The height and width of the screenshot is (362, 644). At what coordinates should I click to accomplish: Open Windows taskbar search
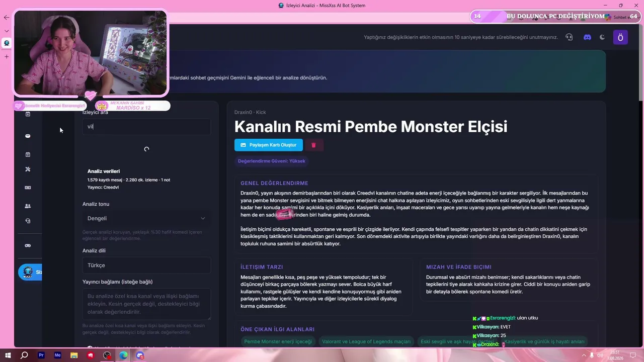(x=24, y=355)
